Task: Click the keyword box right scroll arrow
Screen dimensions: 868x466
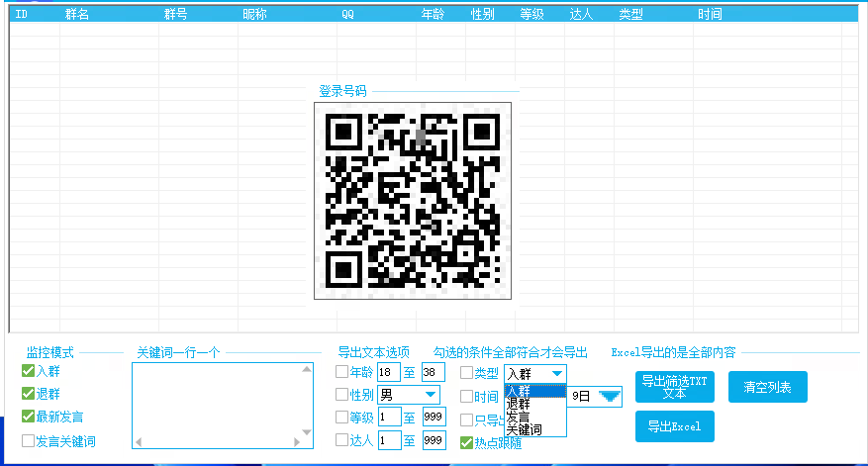Action: 308,441
